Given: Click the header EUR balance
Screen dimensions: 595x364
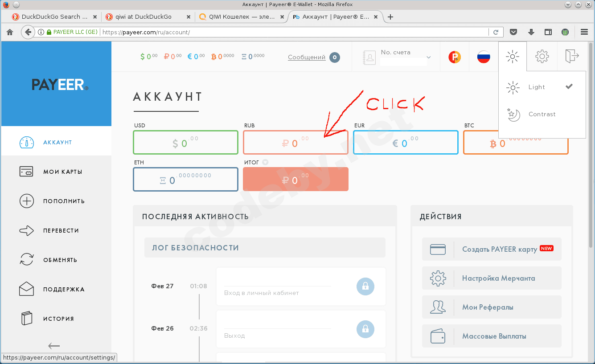Looking at the screenshot, I should pyautogui.click(x=196, y=57).
